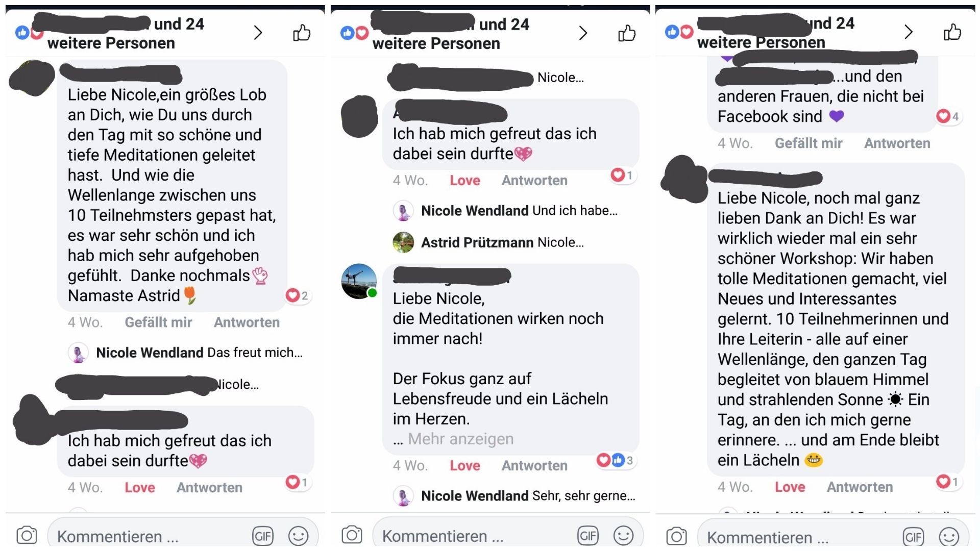
Task: Open the GIF picker in the middle panel
Action: point(588,536)
